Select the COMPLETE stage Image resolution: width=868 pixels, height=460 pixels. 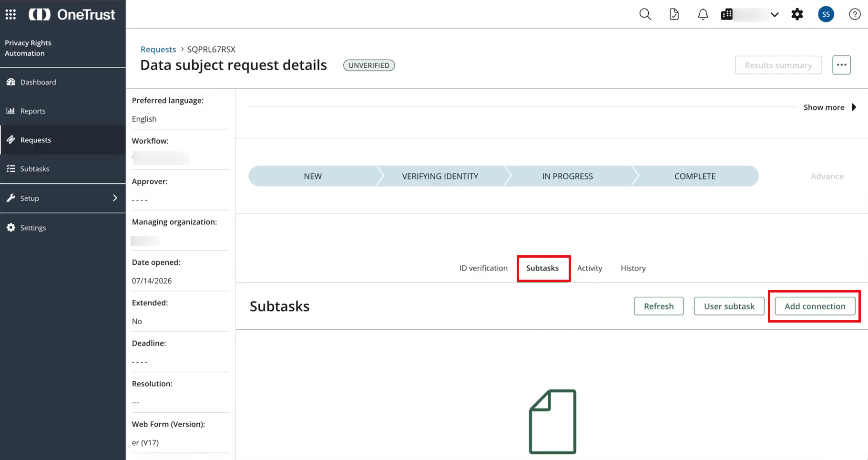click(x=695, y=176)
